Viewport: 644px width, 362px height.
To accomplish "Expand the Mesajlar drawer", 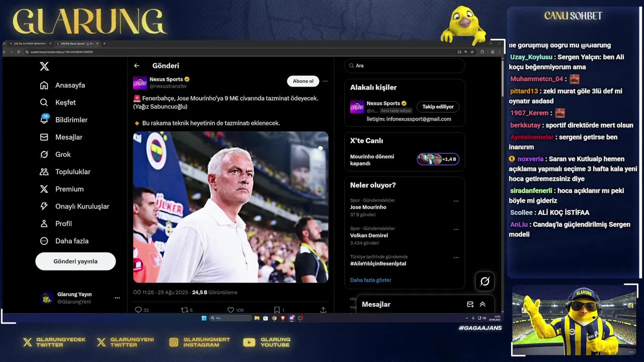I will [482, 304].
